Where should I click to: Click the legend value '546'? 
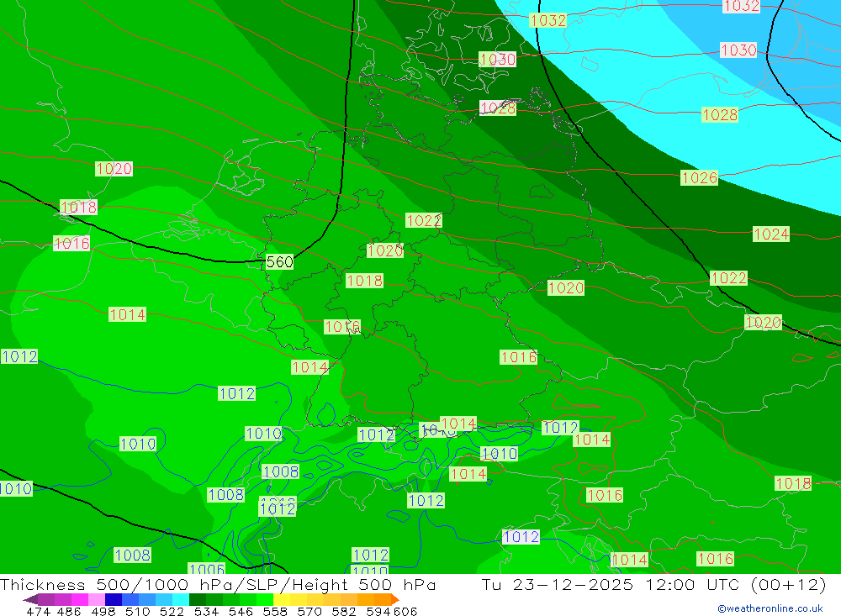pyautogui.click(x=241, y=611)
